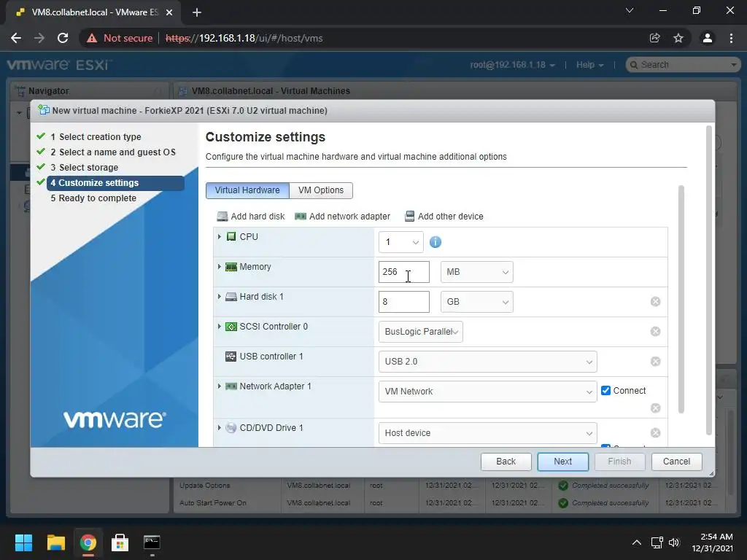Expand the CPU settings row
The height and width of the screenshot is (560, 747).
219,237
